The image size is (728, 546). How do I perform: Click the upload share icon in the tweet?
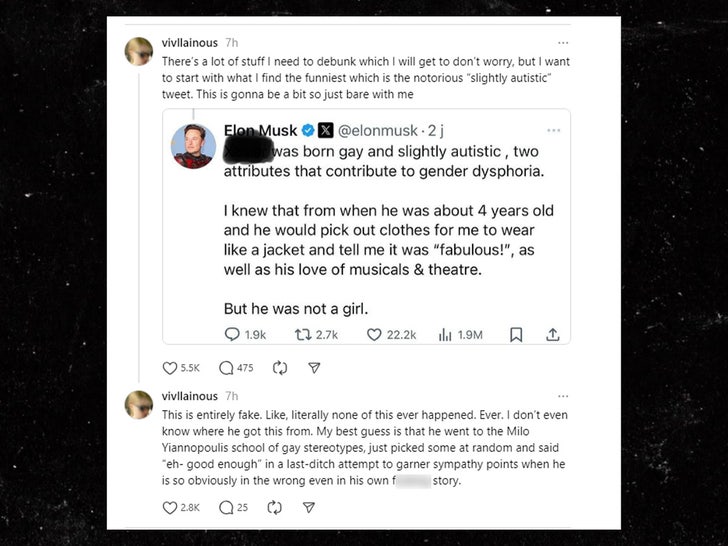click(551, 335)
